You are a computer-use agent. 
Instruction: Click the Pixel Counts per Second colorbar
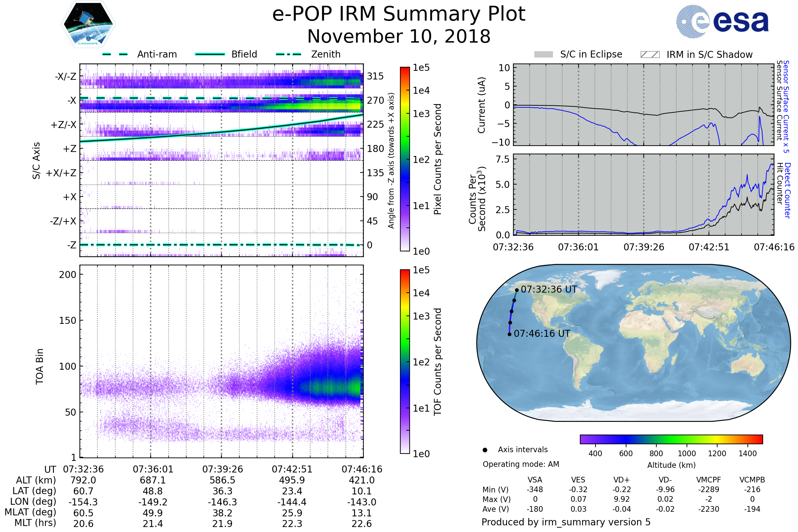point(405,159)
